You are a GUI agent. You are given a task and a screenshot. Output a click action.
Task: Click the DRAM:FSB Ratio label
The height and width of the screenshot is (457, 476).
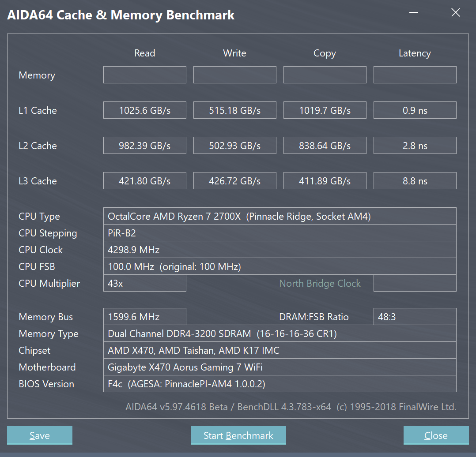314,317
